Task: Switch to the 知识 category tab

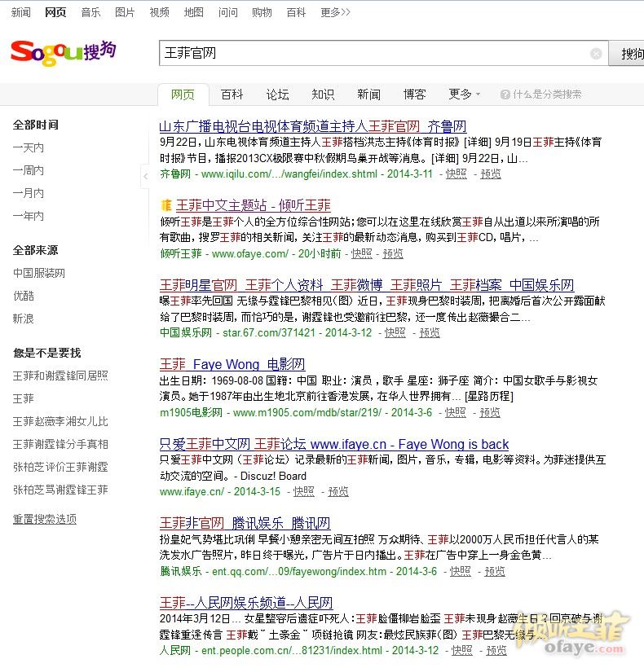Action: click(x=323, y=94)
